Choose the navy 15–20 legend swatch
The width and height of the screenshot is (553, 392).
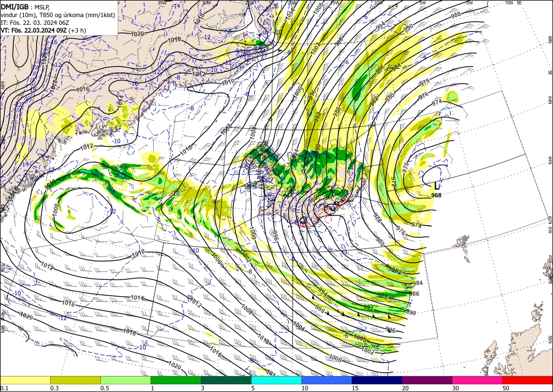pos(377,380)
